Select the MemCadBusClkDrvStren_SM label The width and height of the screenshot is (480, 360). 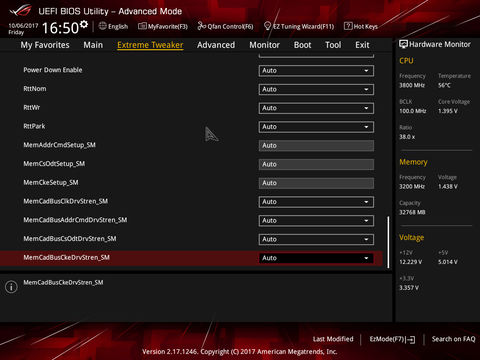click(65, 201)
